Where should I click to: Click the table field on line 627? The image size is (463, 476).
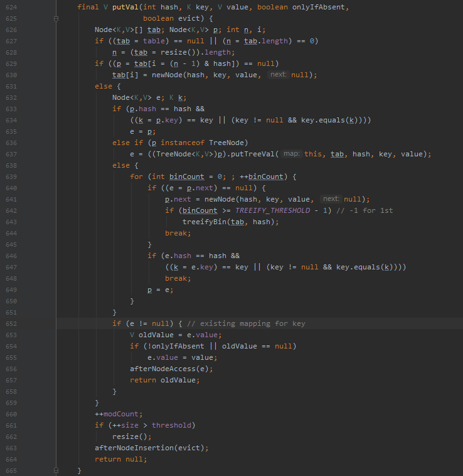tap(154, 41)
